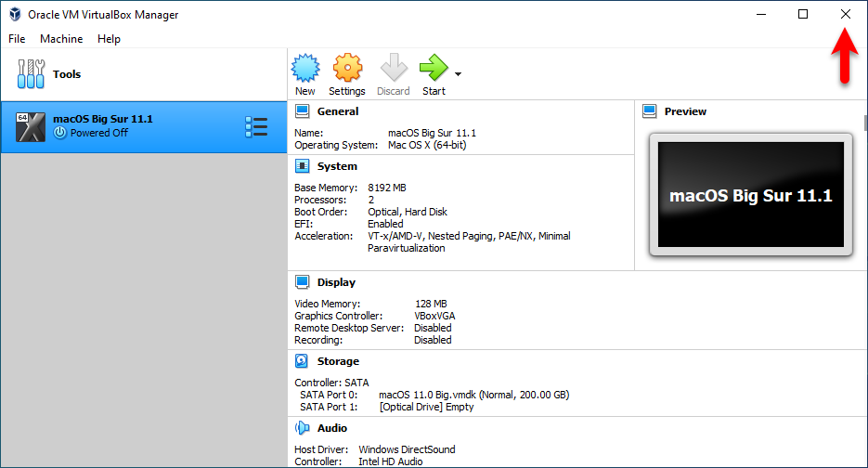Click the General section monitor icon

(x=303, y=111)
